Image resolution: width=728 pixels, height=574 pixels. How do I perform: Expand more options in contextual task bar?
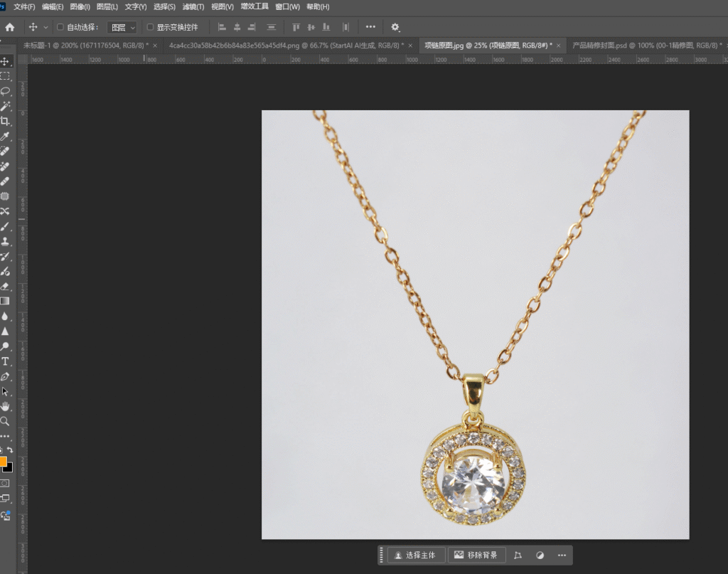[x=562, y=555]
